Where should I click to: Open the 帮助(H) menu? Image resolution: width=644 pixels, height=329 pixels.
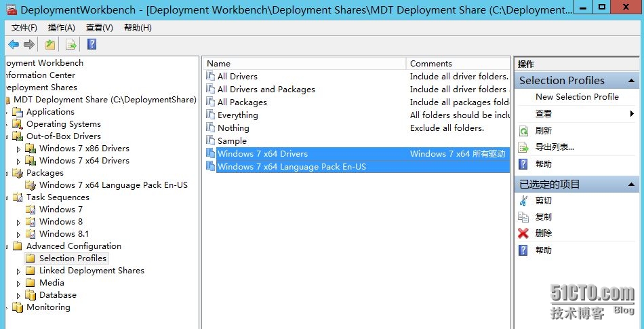click(138, 28)
